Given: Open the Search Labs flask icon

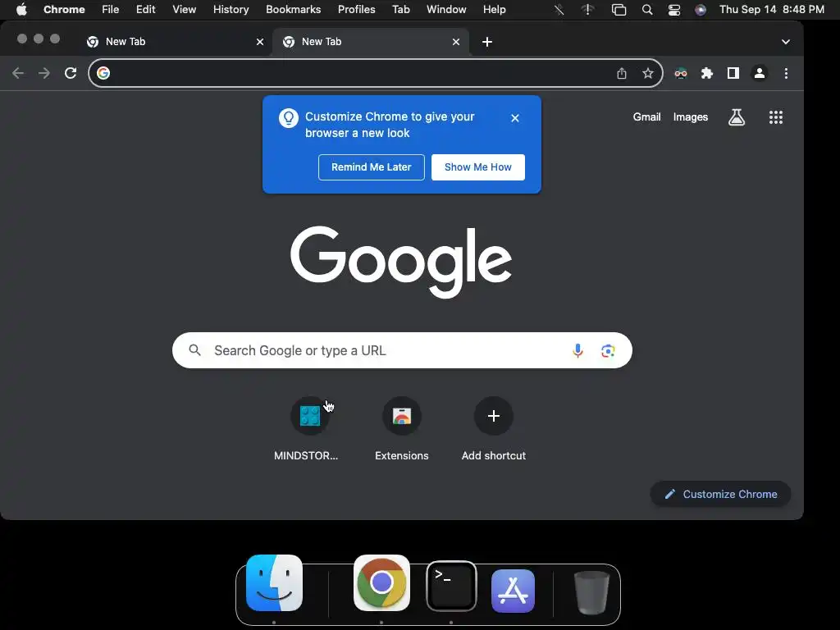Looking at the screenshot, I should point(737,116).
